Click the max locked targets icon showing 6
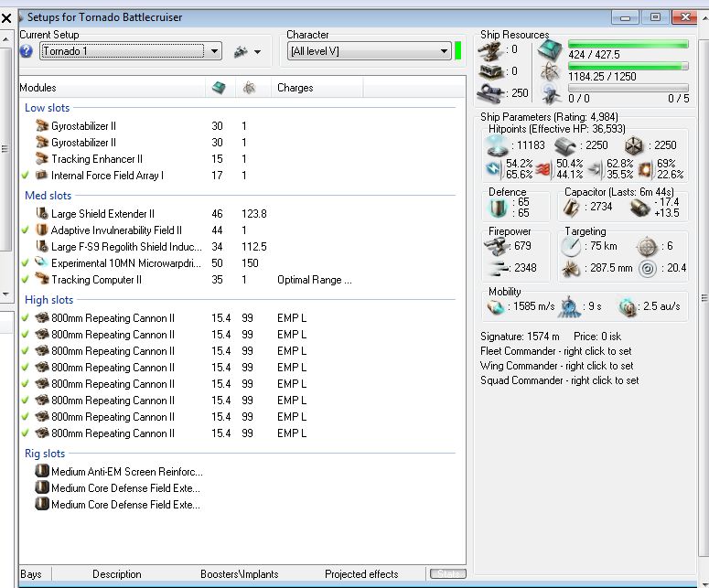This screenshot has width=709, height=588. point(647,247)
